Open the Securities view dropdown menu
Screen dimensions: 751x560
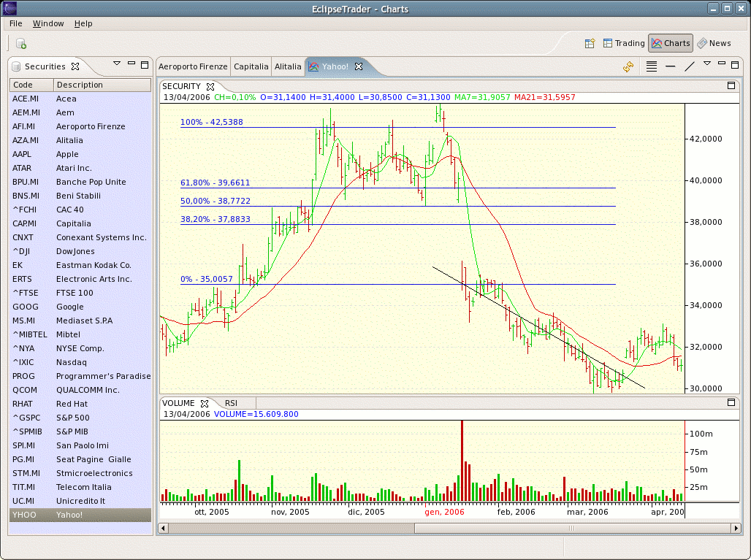point(117,64)
